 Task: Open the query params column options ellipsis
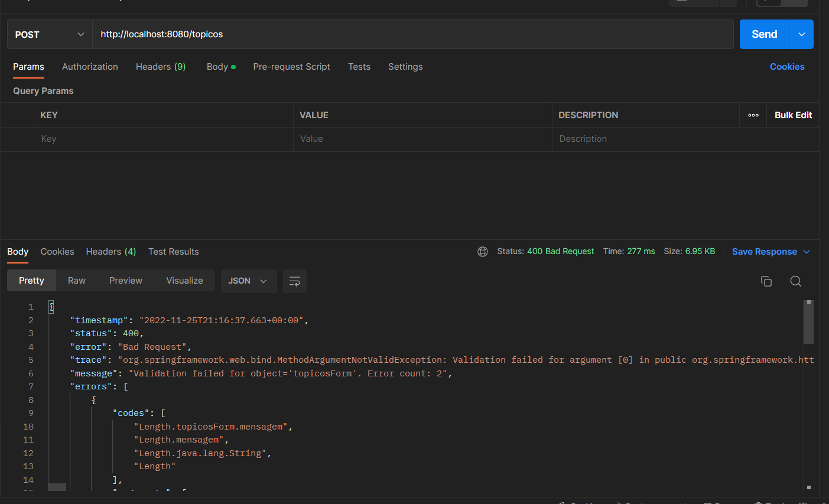pyautogui.click(x=753, y=115)
